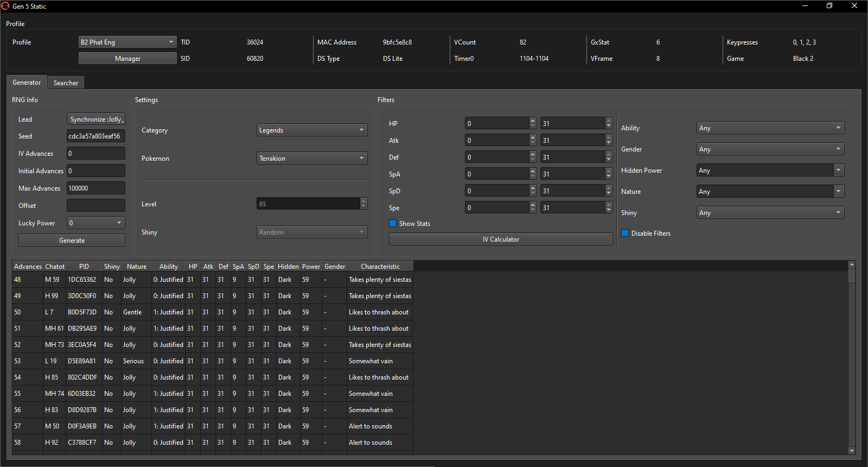Restore the window using title bar button

coord(829,6)
